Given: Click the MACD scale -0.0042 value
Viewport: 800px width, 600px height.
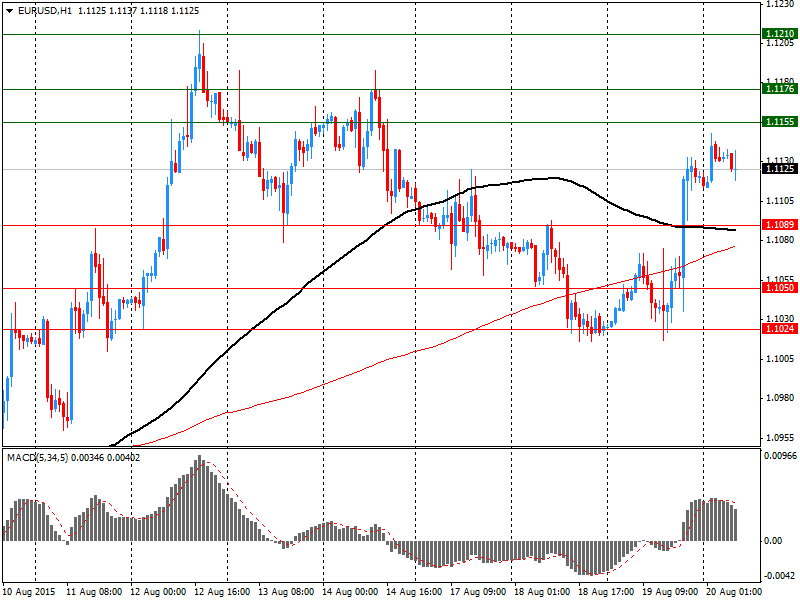Looking at the screenshot, I should (780, 576).
